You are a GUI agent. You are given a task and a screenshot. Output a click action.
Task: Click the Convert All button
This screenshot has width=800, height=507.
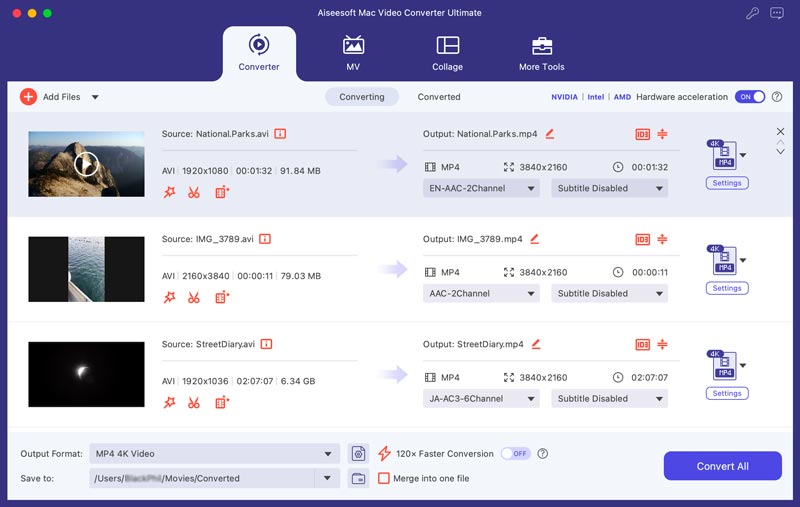click(722, 466)
